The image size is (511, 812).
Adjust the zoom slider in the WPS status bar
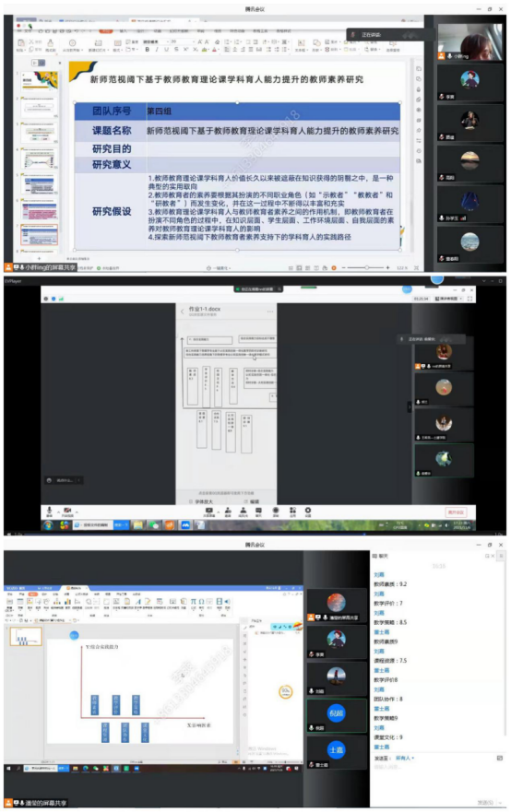click(366, 267)
